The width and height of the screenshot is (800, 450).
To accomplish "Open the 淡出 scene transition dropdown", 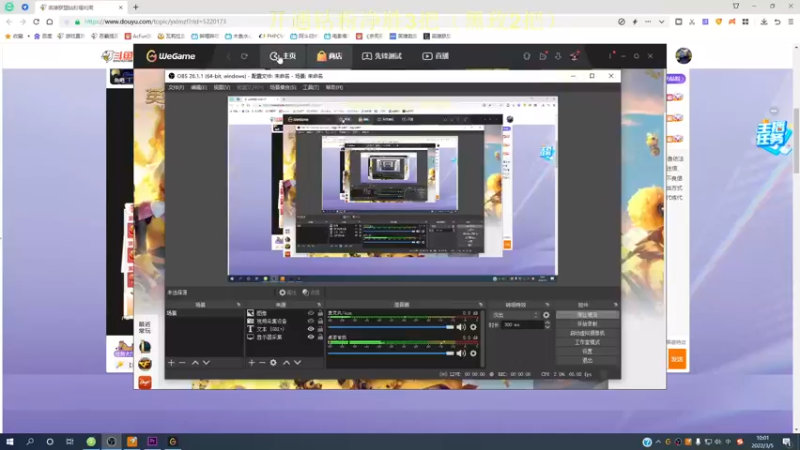I will click(x=515, y=315).
